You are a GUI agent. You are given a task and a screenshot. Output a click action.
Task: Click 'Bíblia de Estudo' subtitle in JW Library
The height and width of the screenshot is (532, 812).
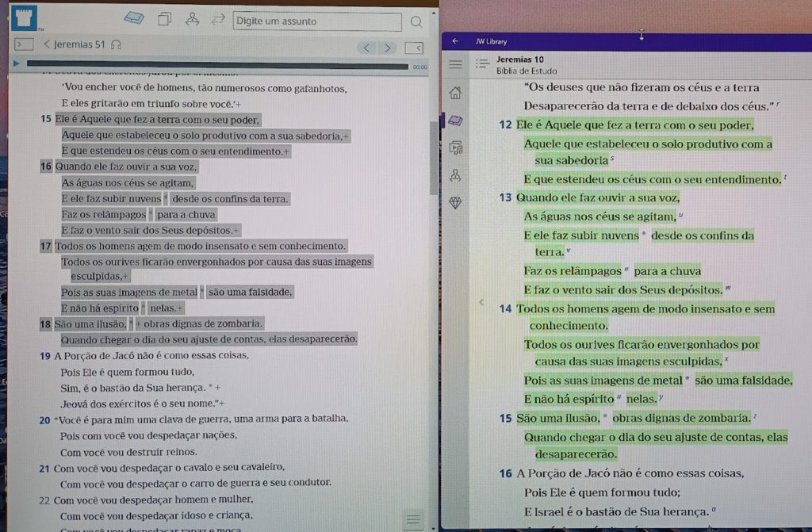point(527,71)
